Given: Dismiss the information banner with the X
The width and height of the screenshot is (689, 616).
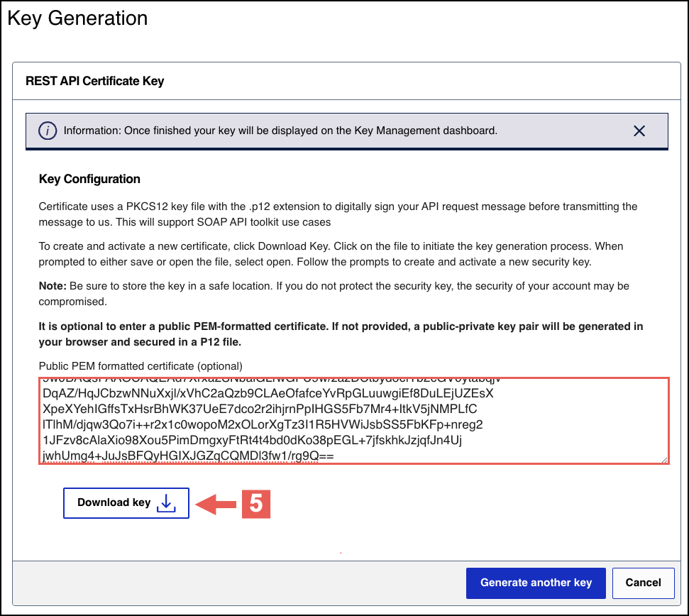Looking at the screenshot, I should point(639,131).
